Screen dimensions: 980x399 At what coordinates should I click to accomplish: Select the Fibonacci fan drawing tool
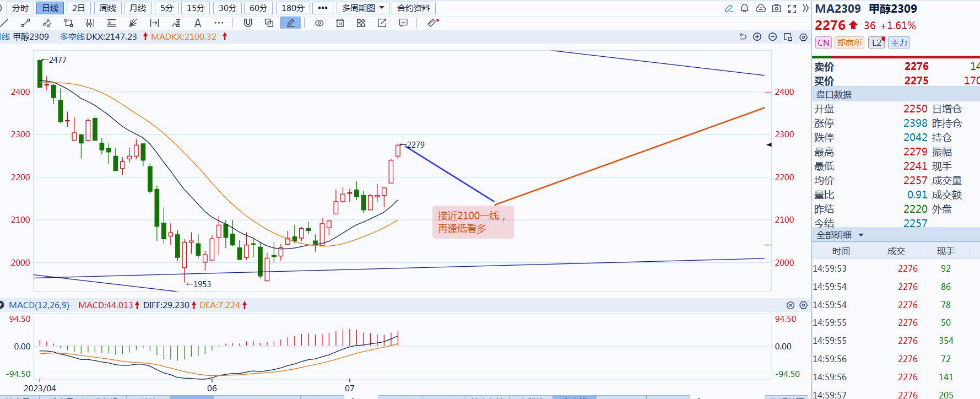point(132,23)
